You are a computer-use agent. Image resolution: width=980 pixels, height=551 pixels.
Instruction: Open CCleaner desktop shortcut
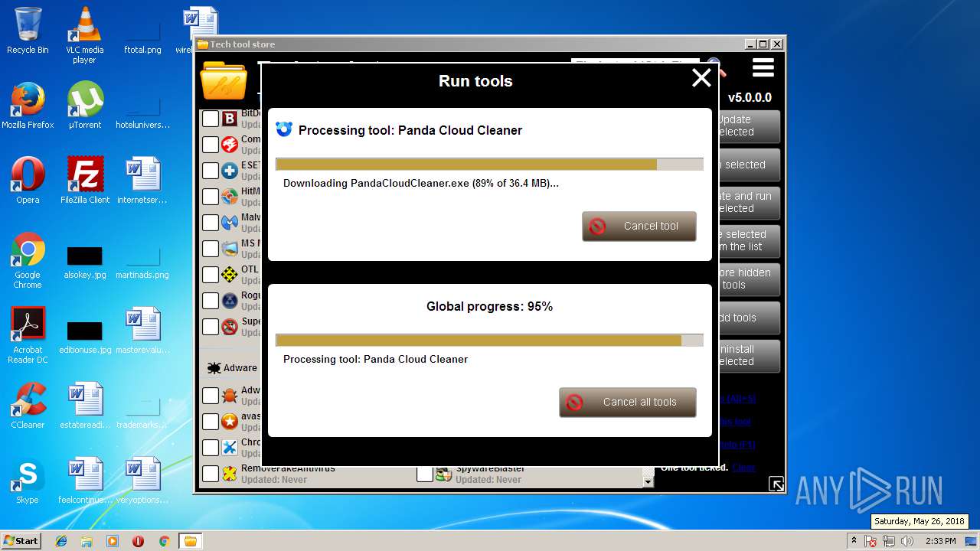pos(28,406)
